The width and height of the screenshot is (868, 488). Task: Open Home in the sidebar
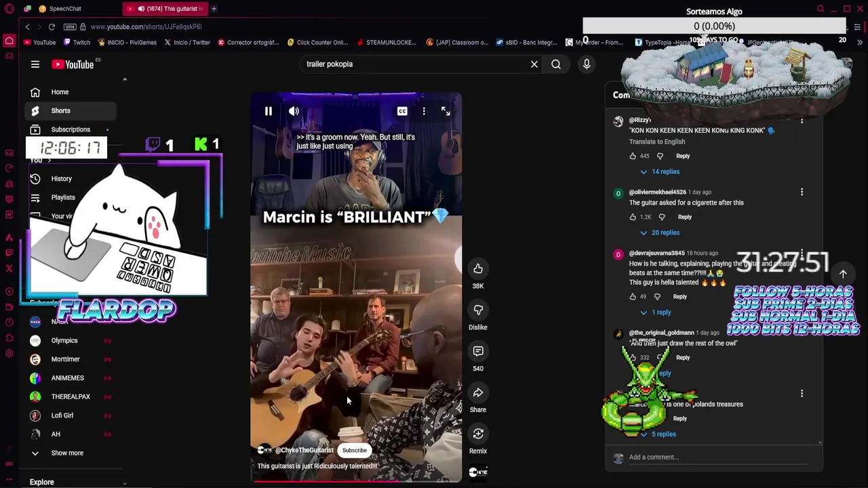point(71,92)
